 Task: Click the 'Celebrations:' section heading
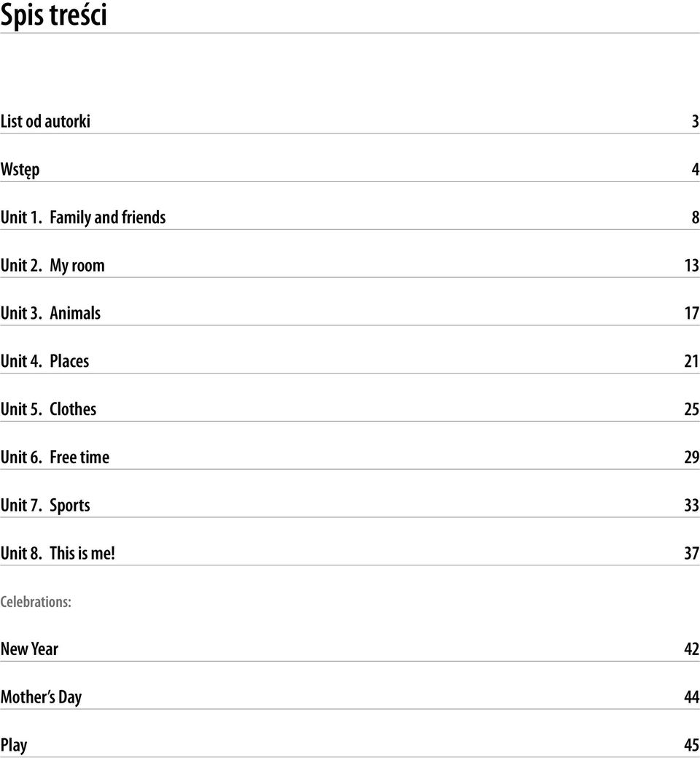(36, 602)
